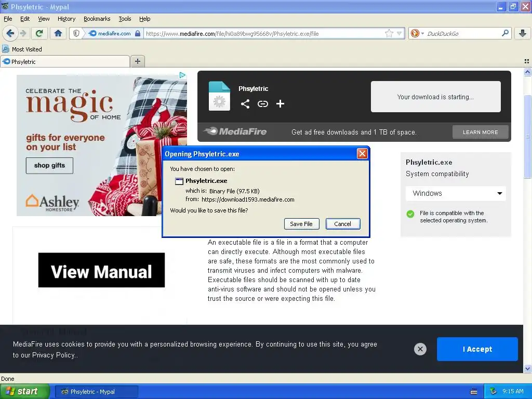Click the copy link chain icon
Screen dimensions: 532x399
tap(262, 104)
